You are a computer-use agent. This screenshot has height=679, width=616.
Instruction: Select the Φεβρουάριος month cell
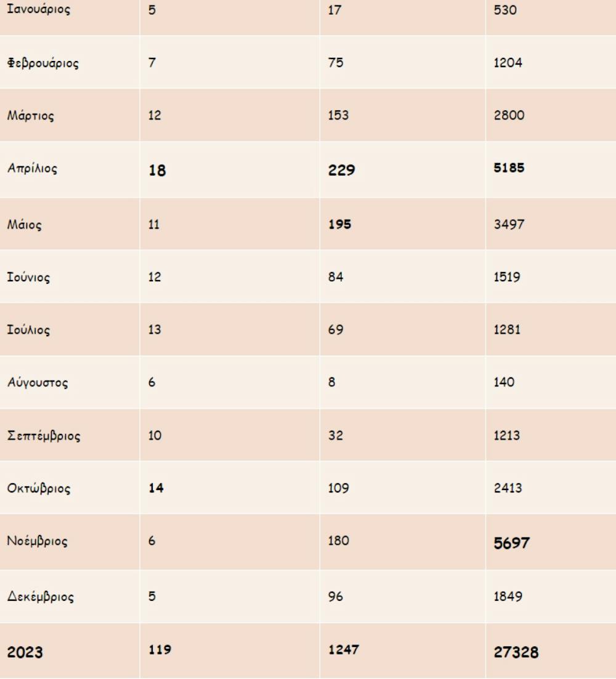[x=43, y=63]
